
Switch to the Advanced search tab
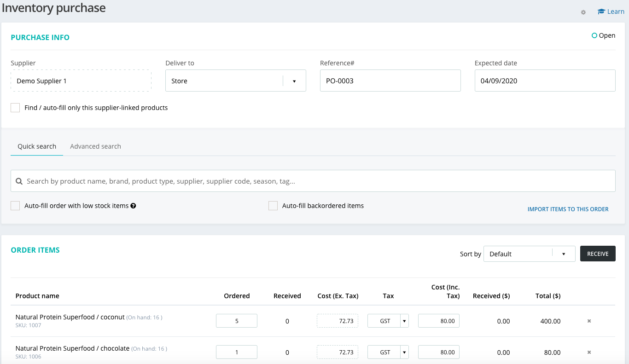95,146
